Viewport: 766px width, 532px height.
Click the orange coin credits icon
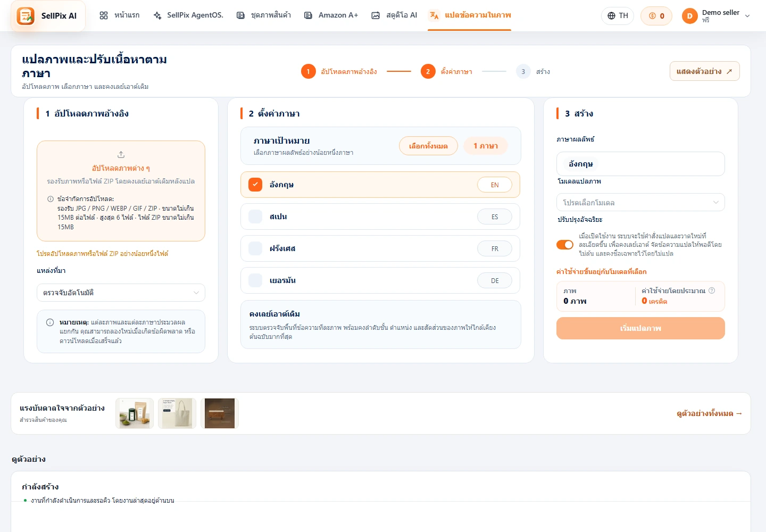[x=652, y=16]
